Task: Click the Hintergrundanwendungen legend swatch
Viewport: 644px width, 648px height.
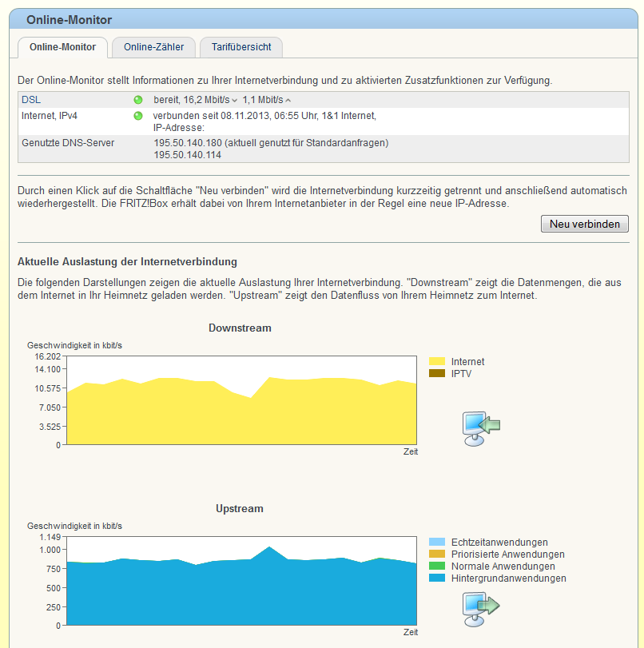Action: (x=437, y=578)
